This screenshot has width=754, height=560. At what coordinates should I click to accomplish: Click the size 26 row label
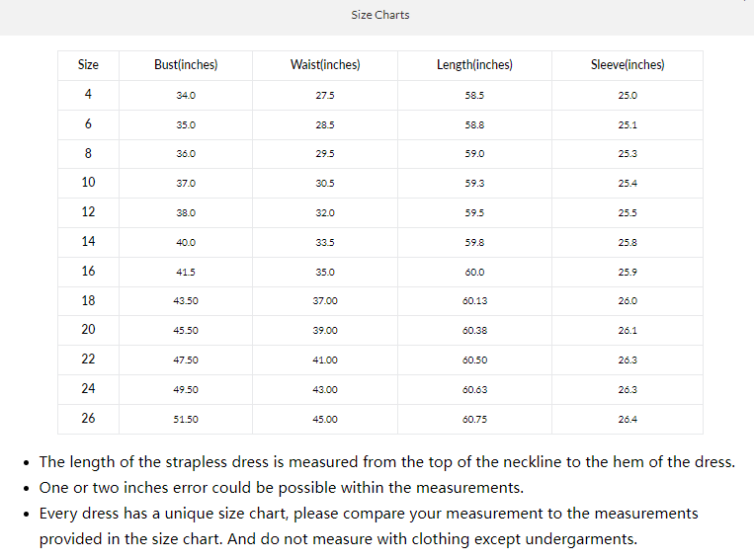(88, 419)
